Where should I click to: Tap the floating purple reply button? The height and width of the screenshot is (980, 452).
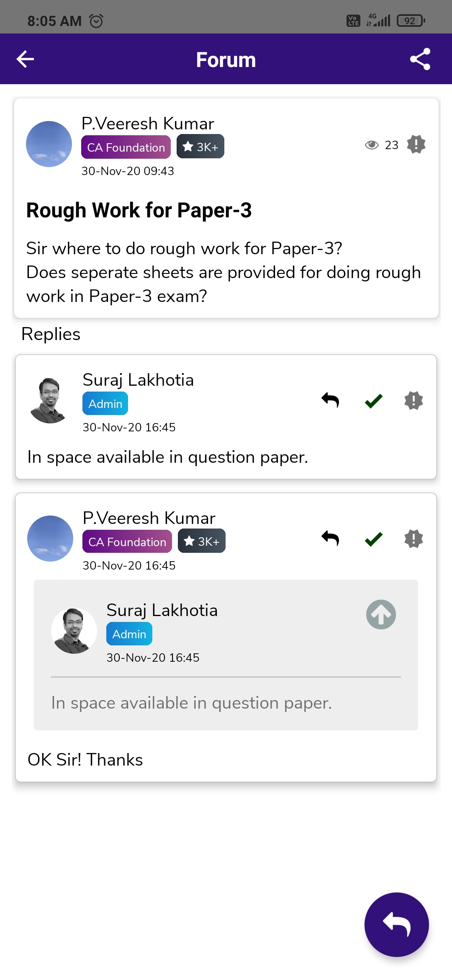point(396,924)
